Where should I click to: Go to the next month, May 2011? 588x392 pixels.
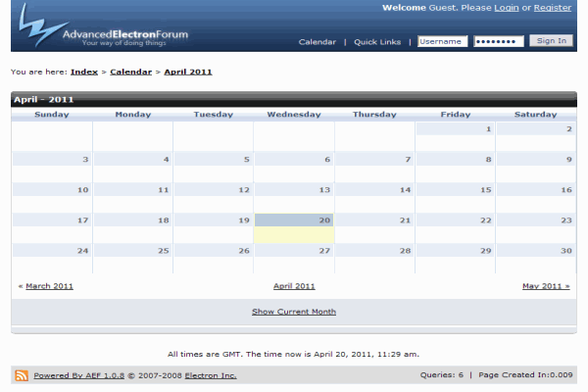pyautogui.click(x=546, y=286)
